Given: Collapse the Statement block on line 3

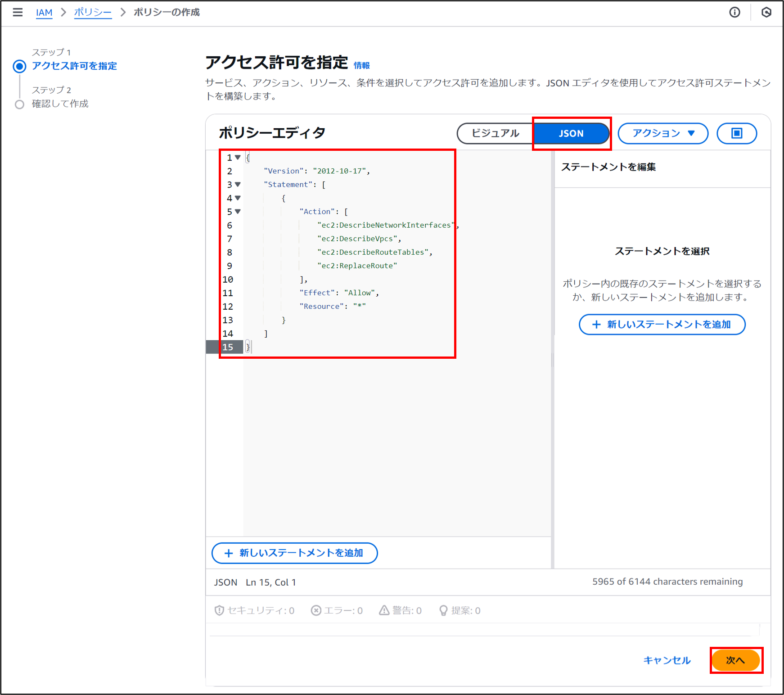Looking at the screenshot, I should tap(238, 185).
